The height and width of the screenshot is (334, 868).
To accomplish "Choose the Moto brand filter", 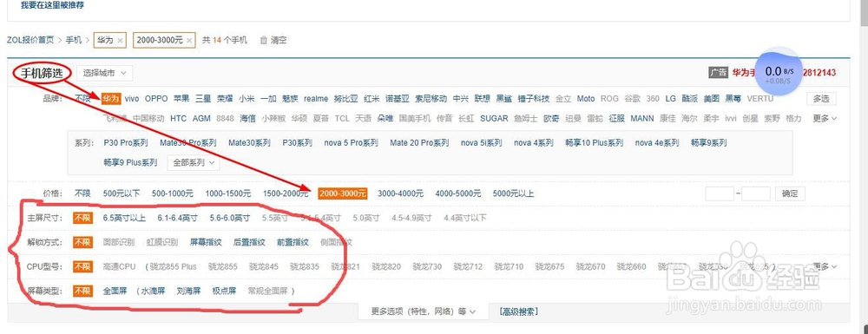I will (x=586, y=99).
